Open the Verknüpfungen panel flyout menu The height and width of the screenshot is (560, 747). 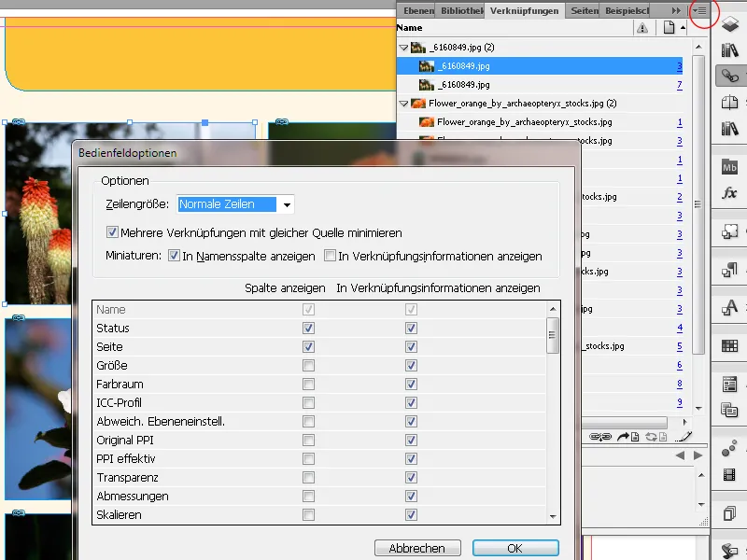click(700, 10)
